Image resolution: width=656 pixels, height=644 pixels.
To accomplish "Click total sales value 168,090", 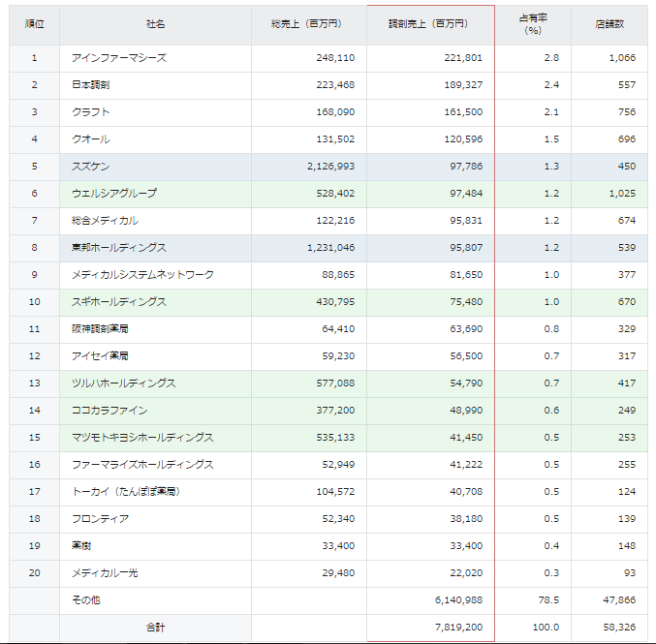I will 335,112.
